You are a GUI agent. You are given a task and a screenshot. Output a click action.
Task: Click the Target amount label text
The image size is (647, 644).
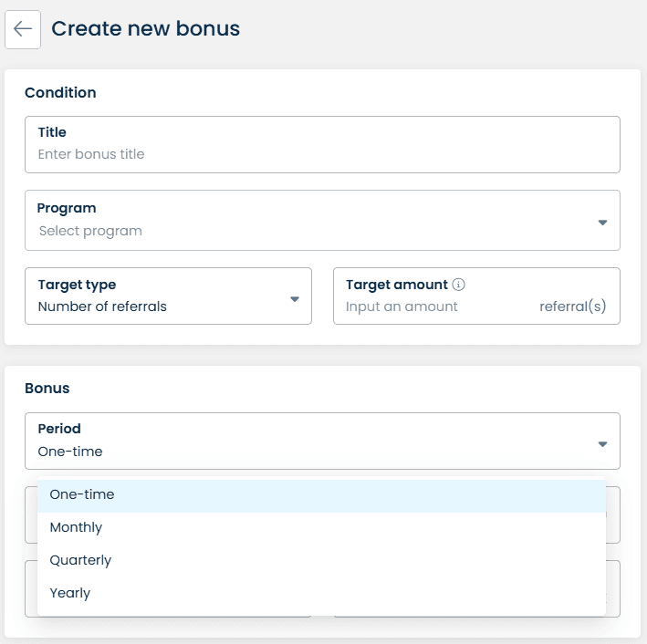click(x=397, y=285)
